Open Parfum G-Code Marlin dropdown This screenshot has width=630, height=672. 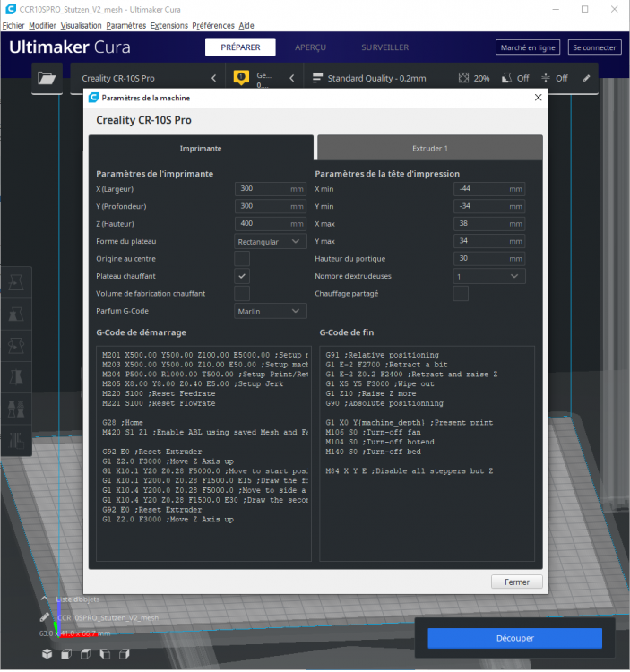[x=271, y=311]
